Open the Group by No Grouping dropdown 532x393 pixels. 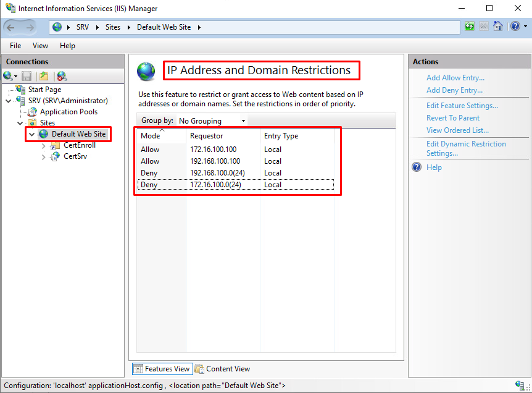pos(212,121)
